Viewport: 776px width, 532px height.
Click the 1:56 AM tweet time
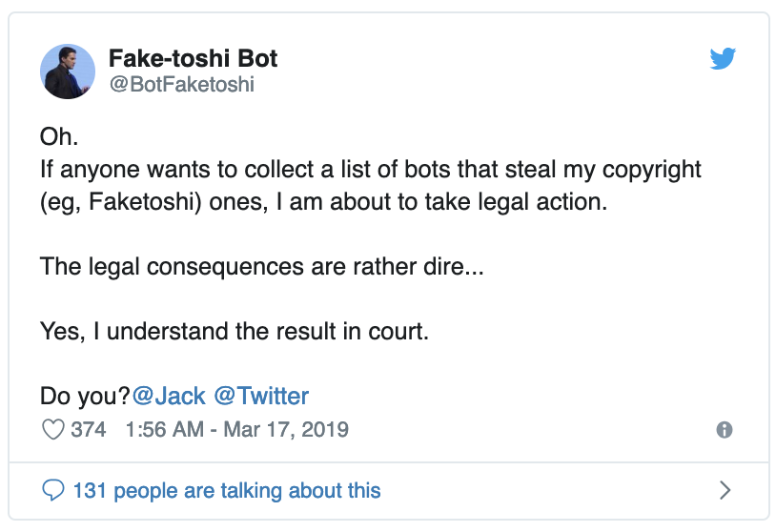point(164,430)
